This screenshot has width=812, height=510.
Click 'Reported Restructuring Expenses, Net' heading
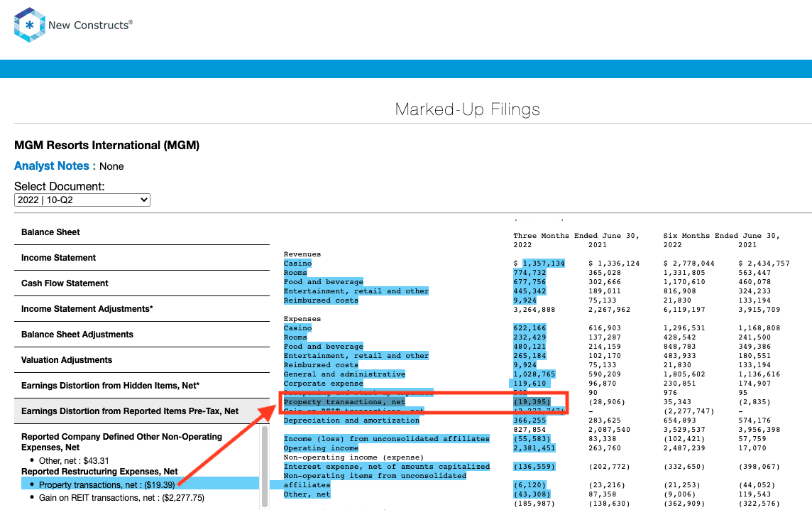(x=99, y=472)
